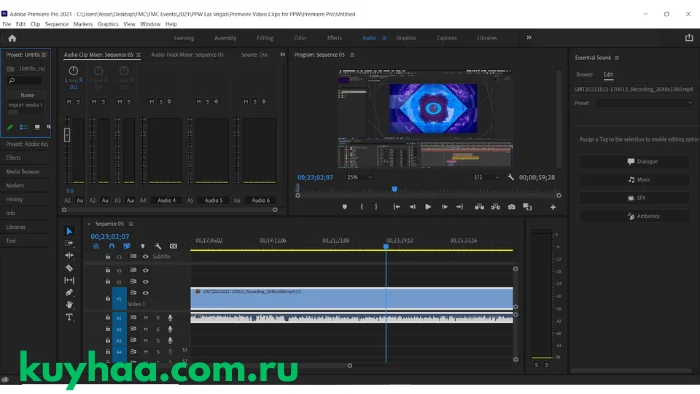Open Essential Sound Preset dropdown
The height and width of the screenshot is (394, 700).
pyautogui.click(x=644, y=103)
